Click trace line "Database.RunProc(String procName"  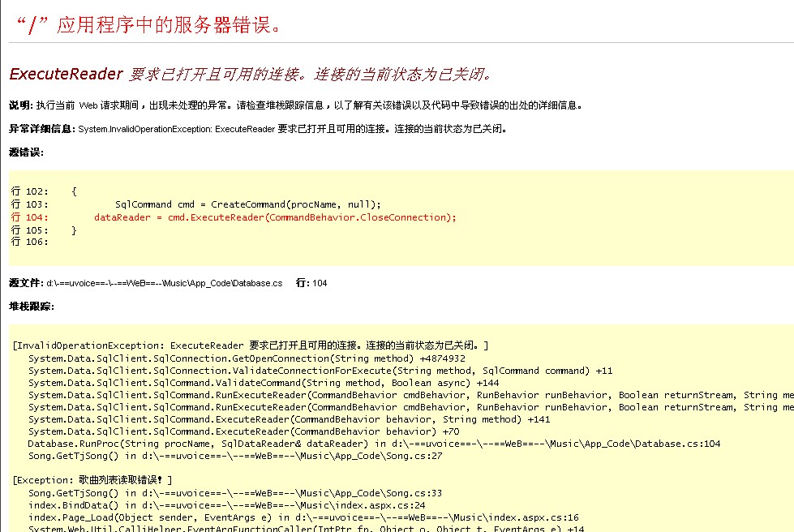pyautogui.click(x=374, y=444)
